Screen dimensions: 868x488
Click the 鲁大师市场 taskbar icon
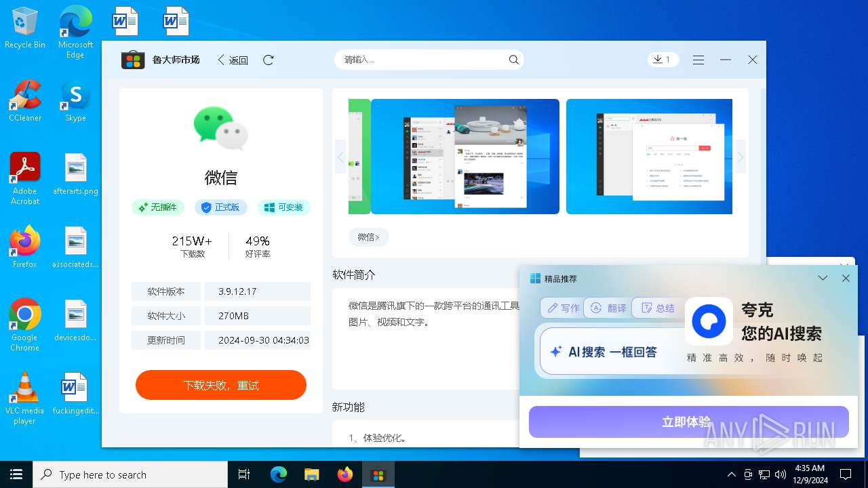coord(378,474)
